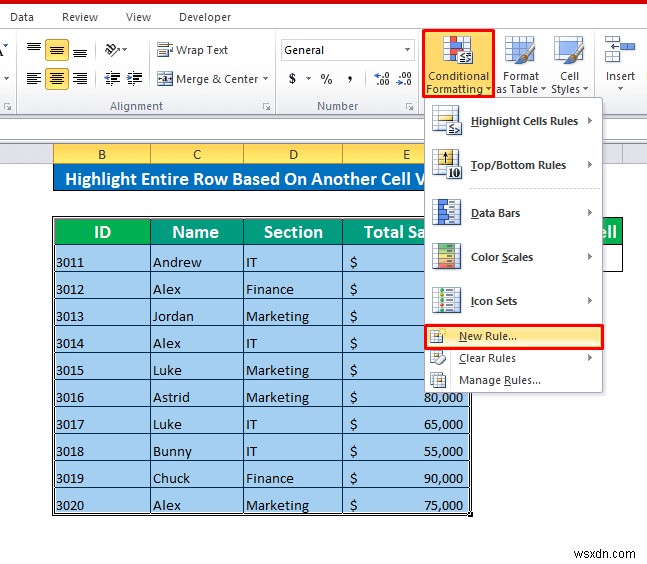Click the title cell Highlight Entire Row
Image resolution: width=647 pixels, height=564 pixels.
[239, 177]
